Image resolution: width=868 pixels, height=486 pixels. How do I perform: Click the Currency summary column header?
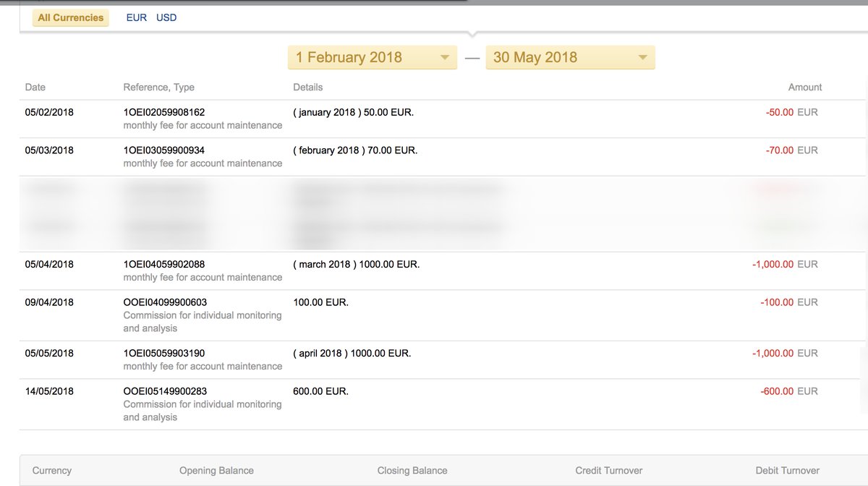(52, 470)
